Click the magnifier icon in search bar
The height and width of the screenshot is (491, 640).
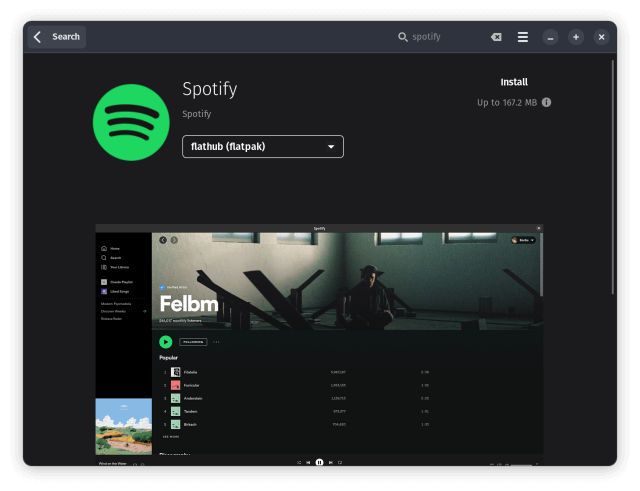point(403,37)
